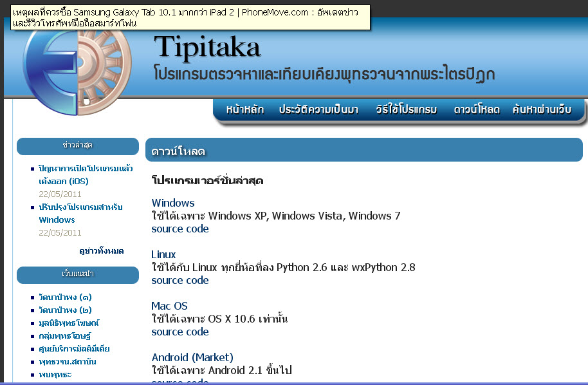The height and width of the screenshot is (385, 588).
Task: Download the Mac OS version
Action: point(169,306)
